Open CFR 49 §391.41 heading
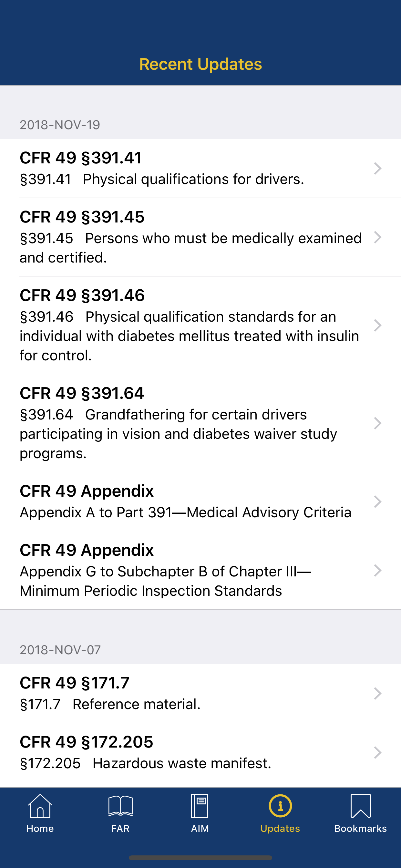Image resolution: width=401 pixels, height=868 pixels. point(81,158)
